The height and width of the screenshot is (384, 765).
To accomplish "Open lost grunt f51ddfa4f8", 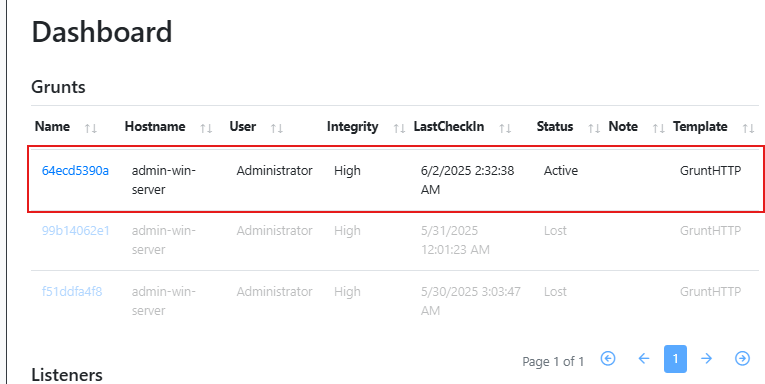I will 72,292.
